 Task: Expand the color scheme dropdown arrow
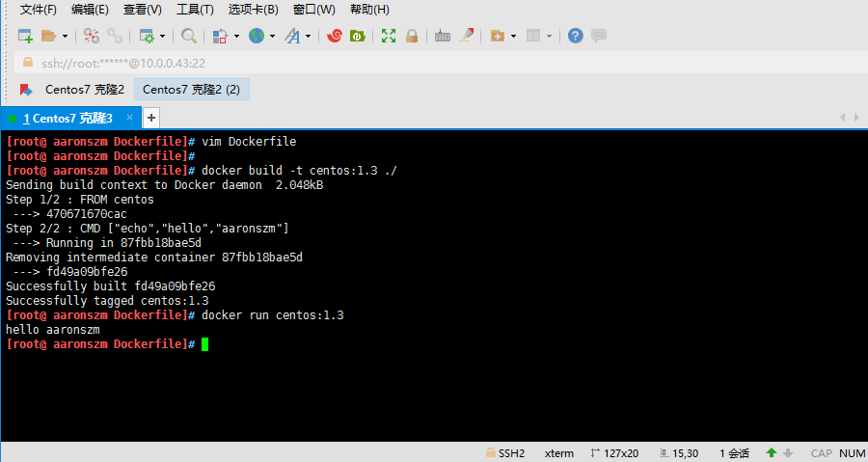236,36
